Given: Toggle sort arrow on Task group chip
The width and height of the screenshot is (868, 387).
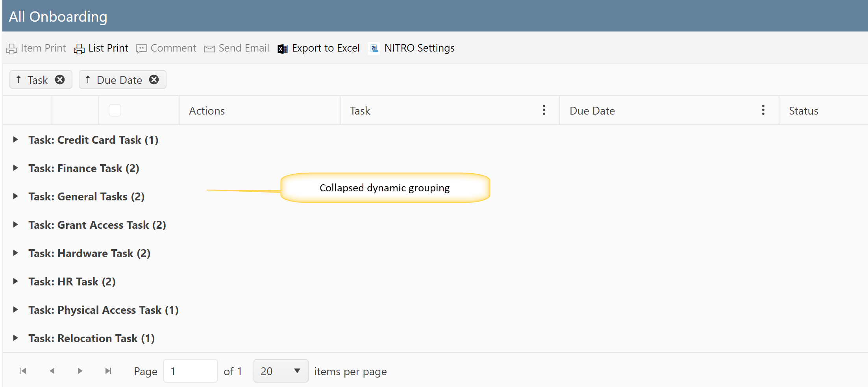Looking at the screenshot, I should pos(19,80).
